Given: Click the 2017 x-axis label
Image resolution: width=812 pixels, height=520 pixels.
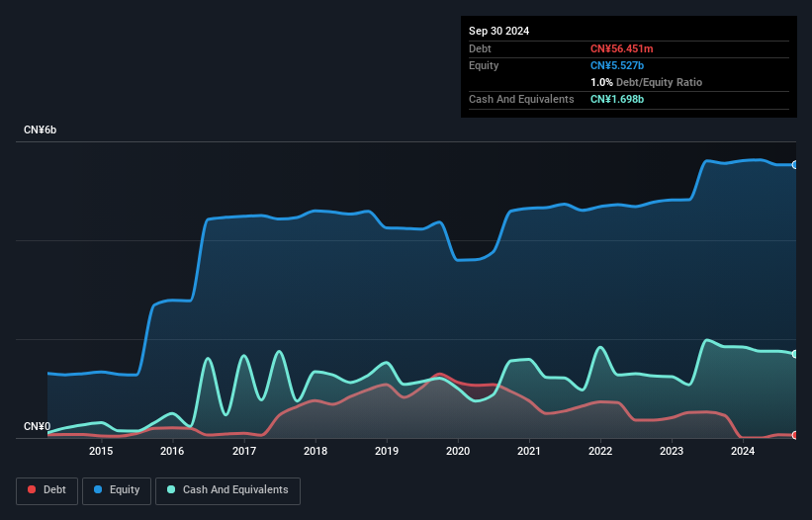Looking at the screenshot, I should (244, 451).
